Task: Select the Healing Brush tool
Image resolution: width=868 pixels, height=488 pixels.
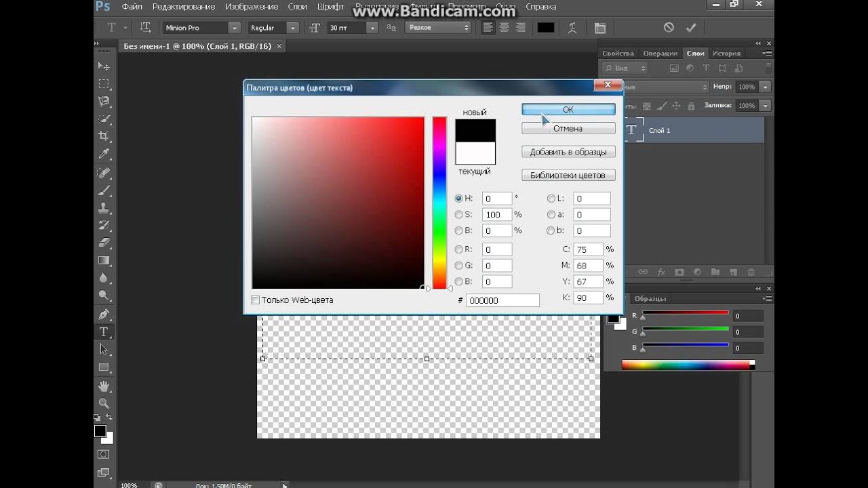Action: [x=104, y=174]
